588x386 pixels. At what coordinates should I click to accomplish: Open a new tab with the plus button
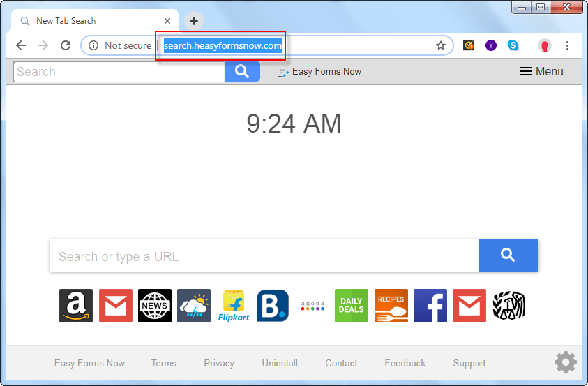194,21
